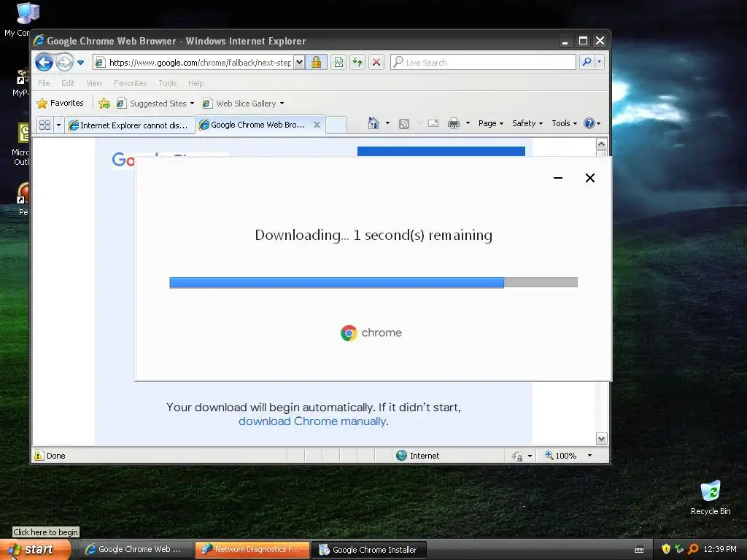
Task: Click the URL address bar field
Action: click(x=193, y=63)
